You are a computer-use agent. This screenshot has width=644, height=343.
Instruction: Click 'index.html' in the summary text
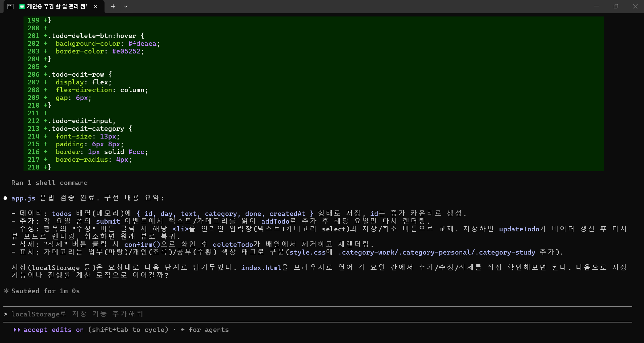261,268
